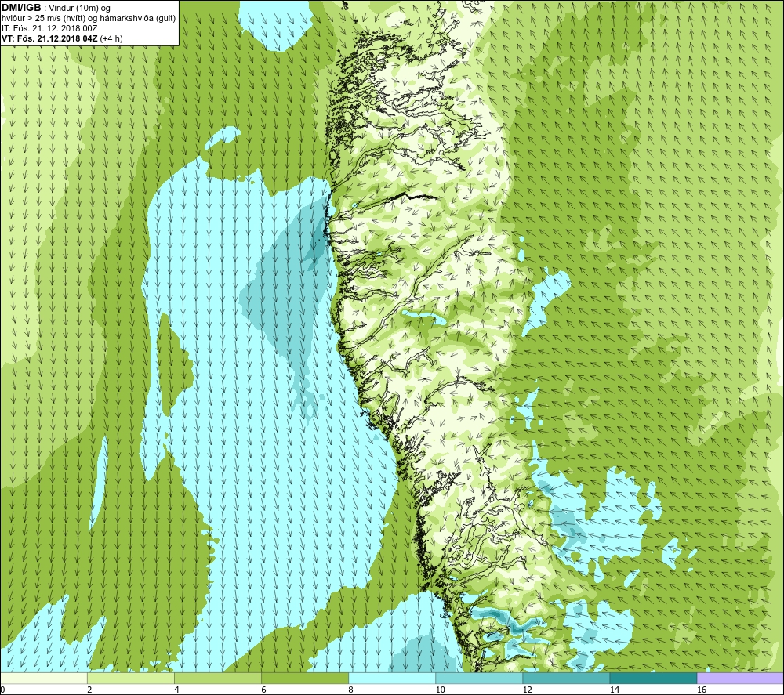Click the green 6–8 m/s legend swatch
This screenshot has height=695, width=784.
(x=305, y=679)
